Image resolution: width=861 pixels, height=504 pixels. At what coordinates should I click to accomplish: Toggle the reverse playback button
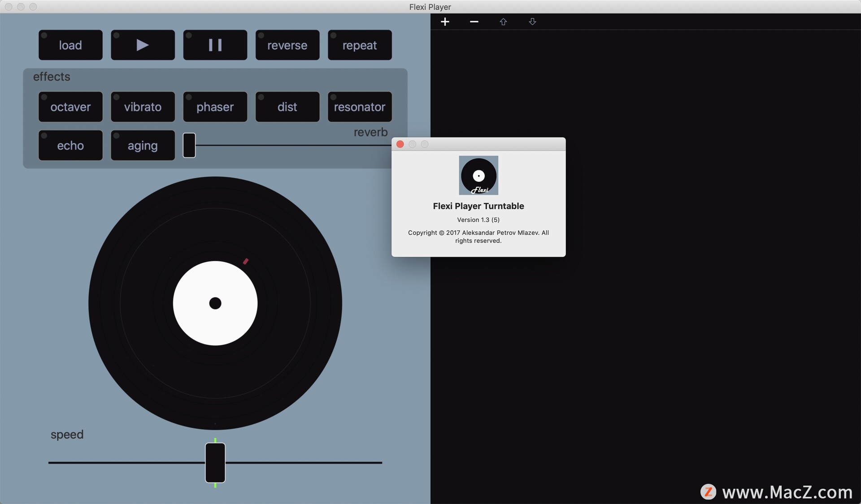287,45
